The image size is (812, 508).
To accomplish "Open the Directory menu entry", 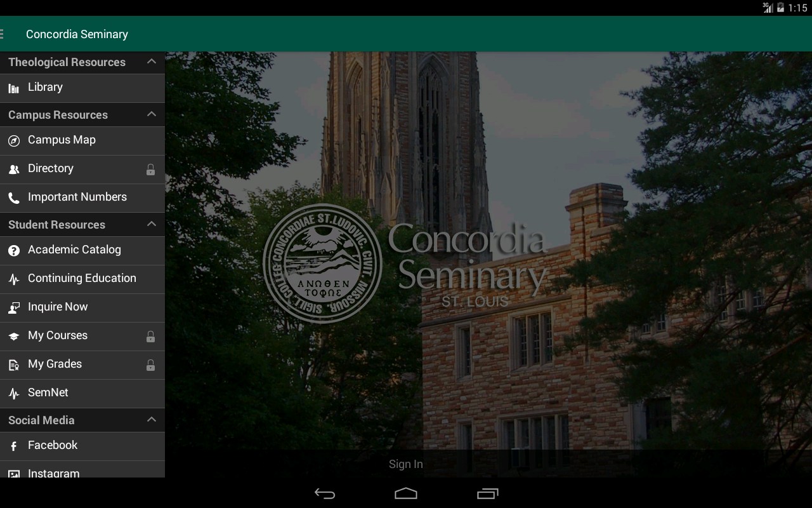I will coord(82,170).
